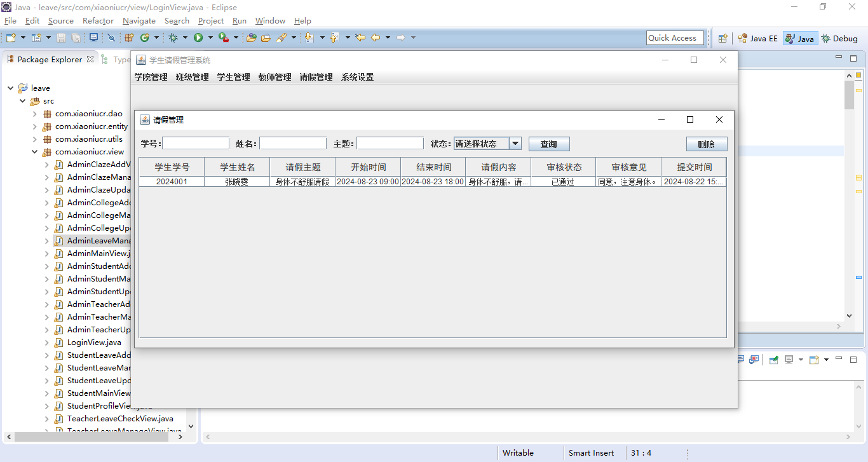The image size is (868, 462).
Task: Switch to the Debug perspective
Action: [x=839, y=38]
